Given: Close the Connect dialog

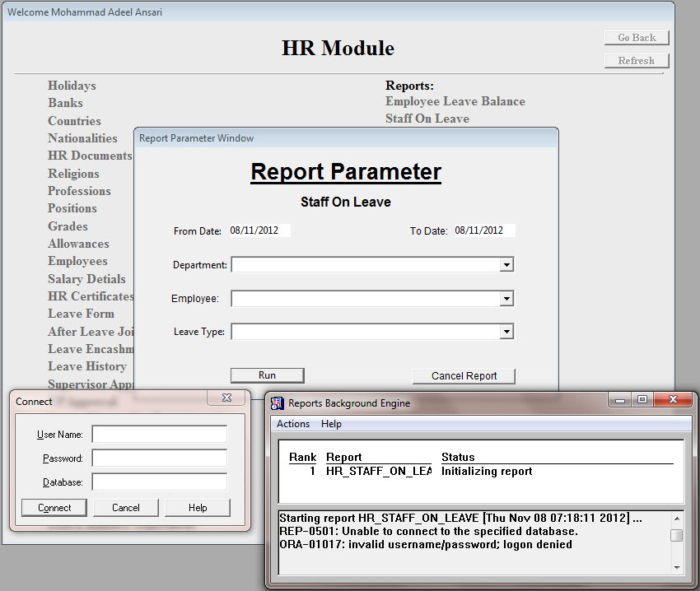Looking at the screenshot, I should coord(226,398).
